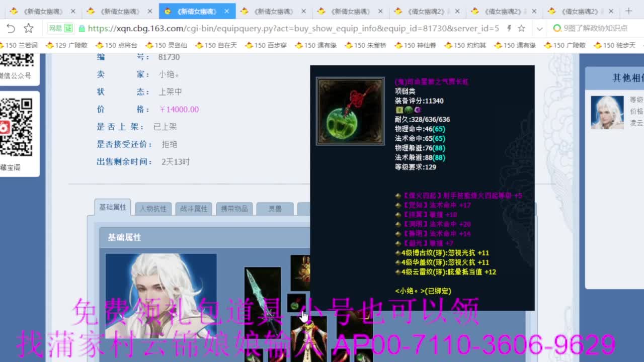
Task: Open bookmark 150 广陵散
Action: (565, 45)
